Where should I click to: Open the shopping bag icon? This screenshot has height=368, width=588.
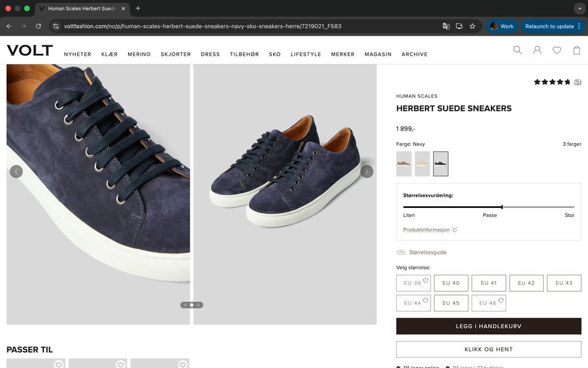[577, 50]
